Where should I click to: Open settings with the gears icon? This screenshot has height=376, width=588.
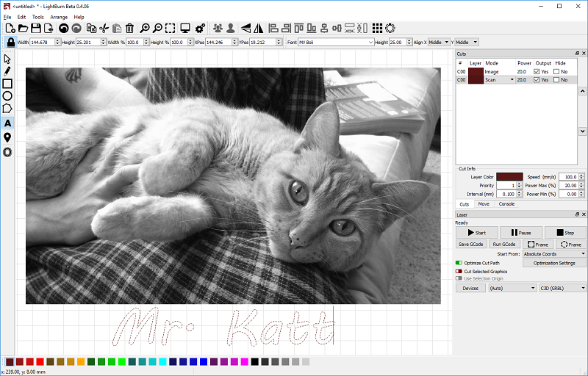[x=200, y=29]
